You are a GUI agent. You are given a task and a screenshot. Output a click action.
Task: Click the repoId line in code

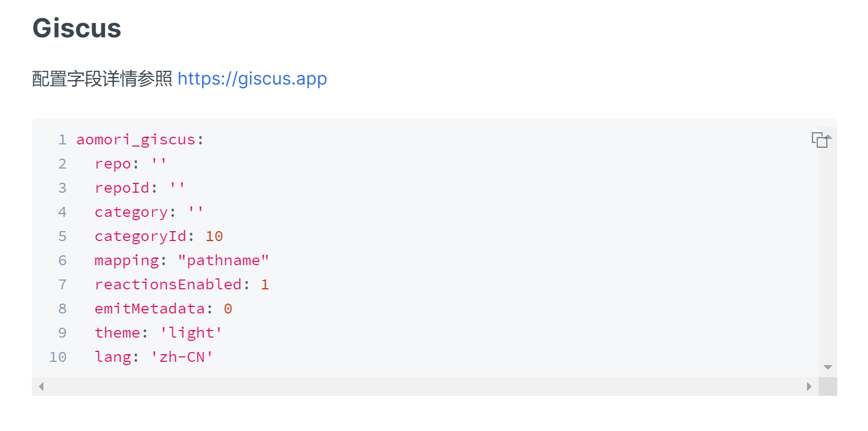coord(140,188)
